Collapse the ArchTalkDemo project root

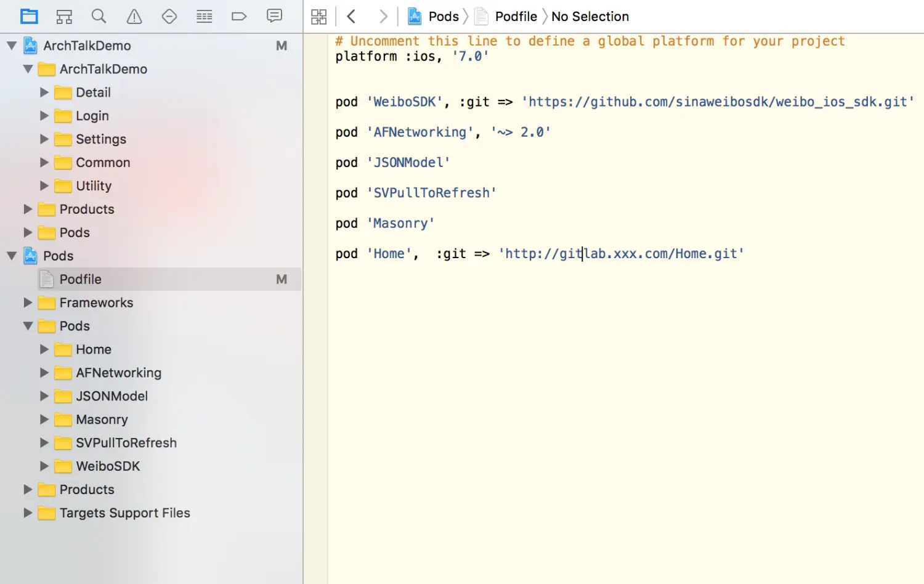click(x=12, y=46)
